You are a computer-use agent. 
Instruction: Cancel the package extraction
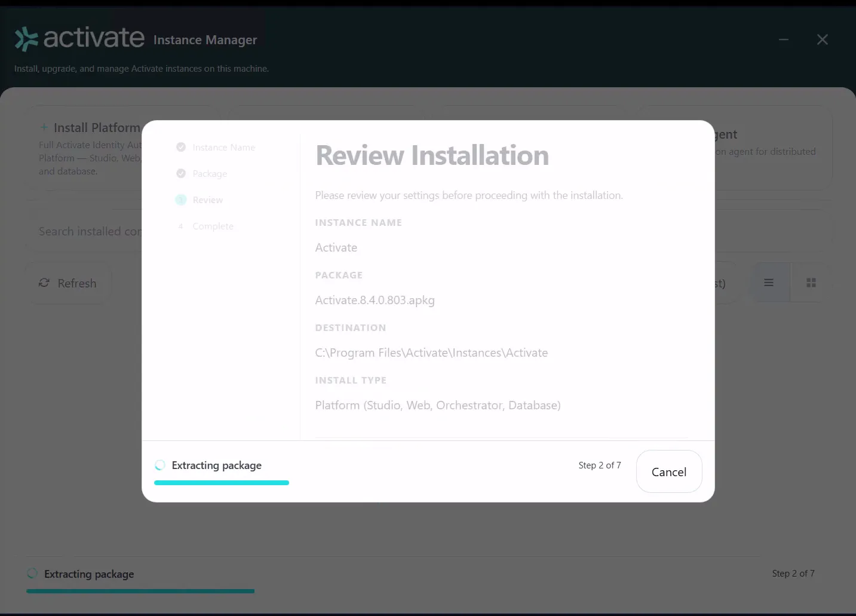pos(668,471)
